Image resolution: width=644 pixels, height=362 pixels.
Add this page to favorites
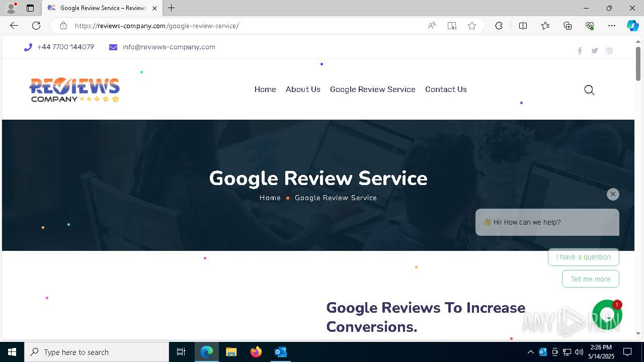472,26
